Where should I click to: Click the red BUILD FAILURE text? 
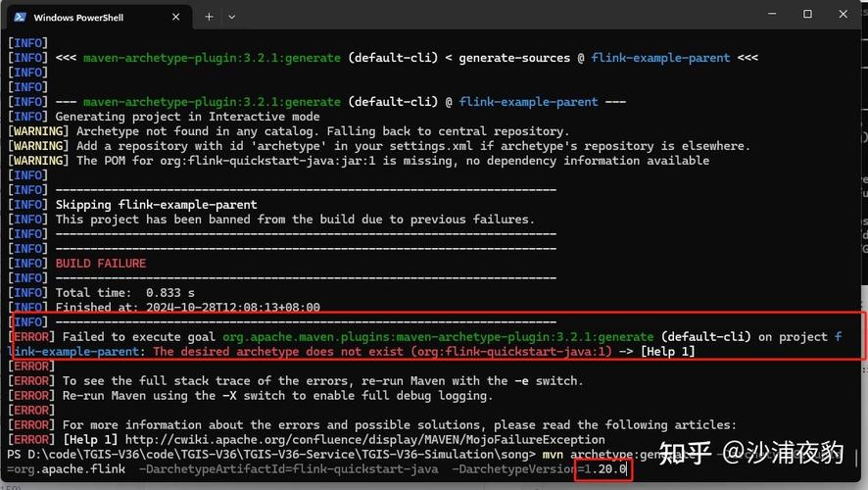(x=101, y=264)
